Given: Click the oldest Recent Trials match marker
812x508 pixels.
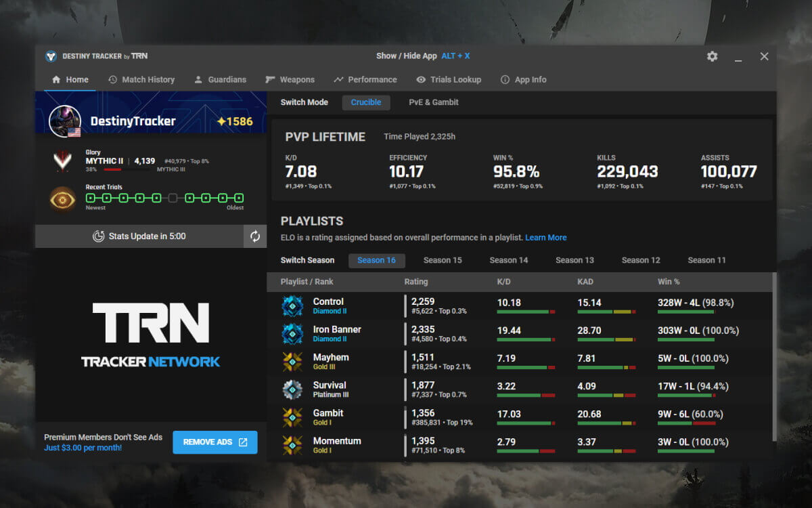Looking at the screenshot, I should 239,198.
